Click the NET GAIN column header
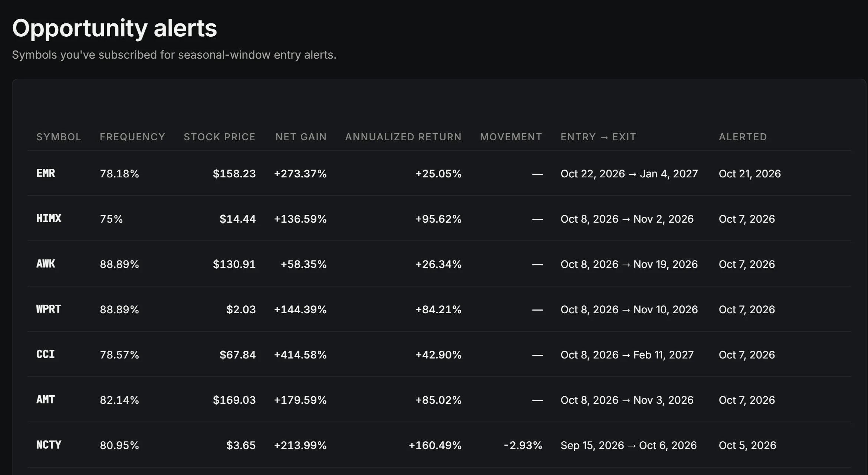Image resolution: width=868 pixels, height=475 pixels. pyautogui.click(x=301, y=137)
